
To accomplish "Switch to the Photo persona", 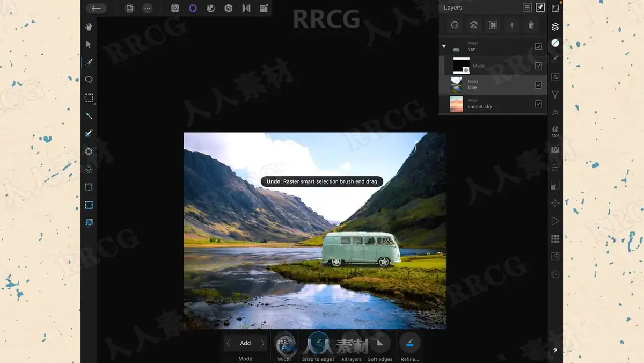I will 175,8.
